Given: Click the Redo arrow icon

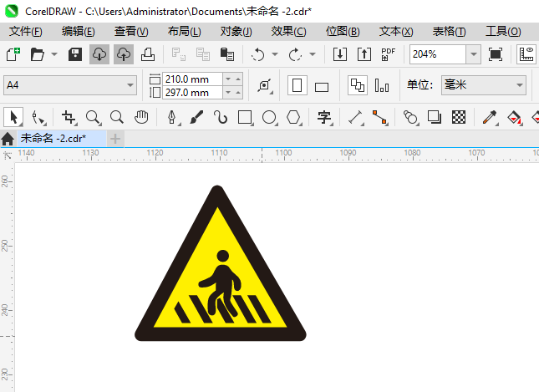Looking at the screenshot, I should (x=295, y=54).
